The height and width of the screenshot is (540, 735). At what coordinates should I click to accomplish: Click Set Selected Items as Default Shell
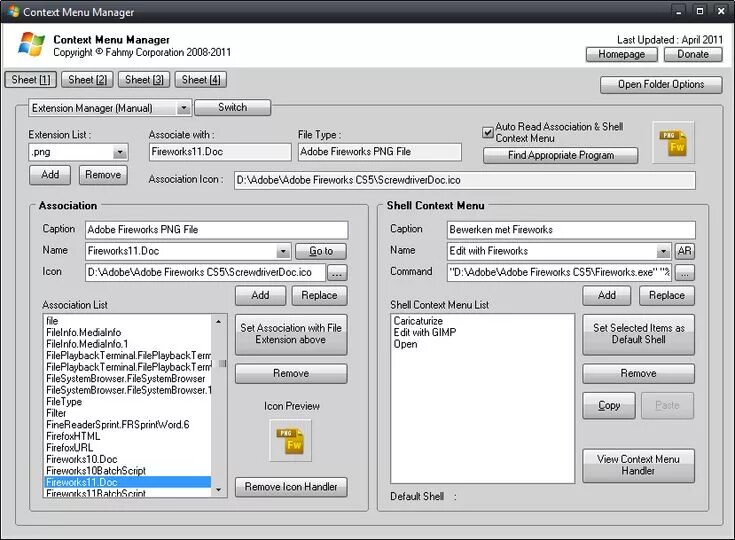[638, 334]
